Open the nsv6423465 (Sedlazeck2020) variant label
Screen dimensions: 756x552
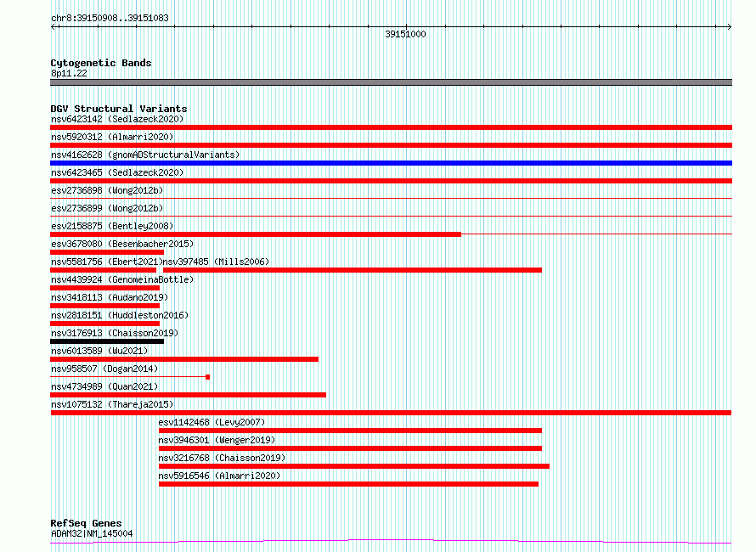click(117, 172)
